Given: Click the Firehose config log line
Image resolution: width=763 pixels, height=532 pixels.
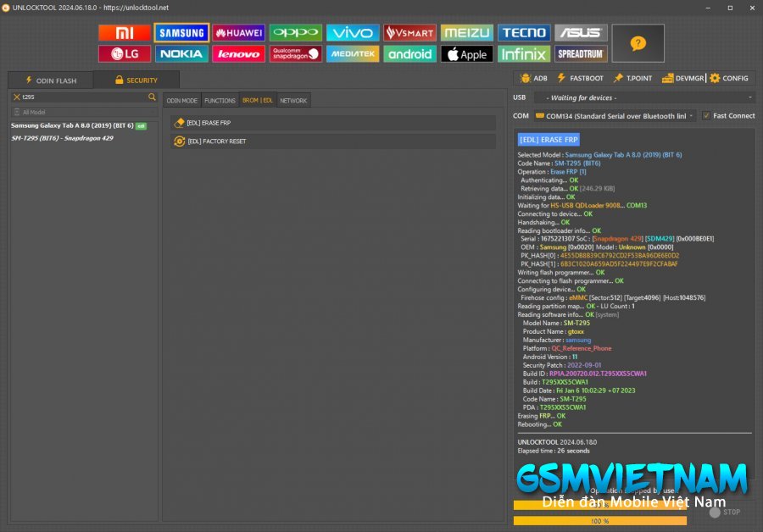Looking at the screenshot, I should coord(613,297).
